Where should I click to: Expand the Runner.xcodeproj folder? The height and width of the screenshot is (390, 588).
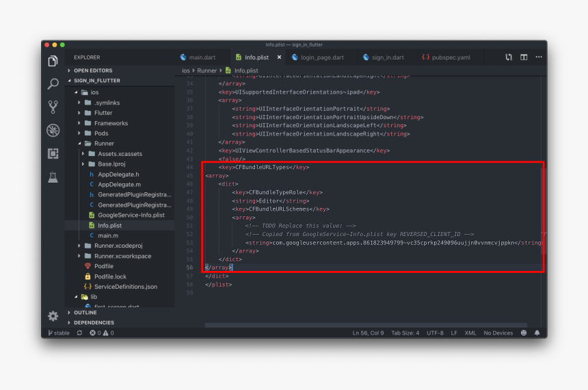click(120, 246)
